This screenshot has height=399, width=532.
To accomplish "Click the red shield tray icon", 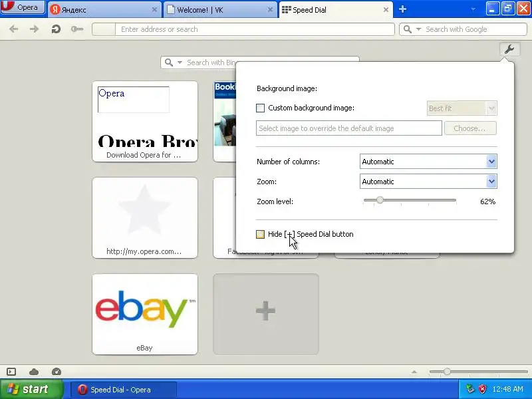I will coord(483,389).
